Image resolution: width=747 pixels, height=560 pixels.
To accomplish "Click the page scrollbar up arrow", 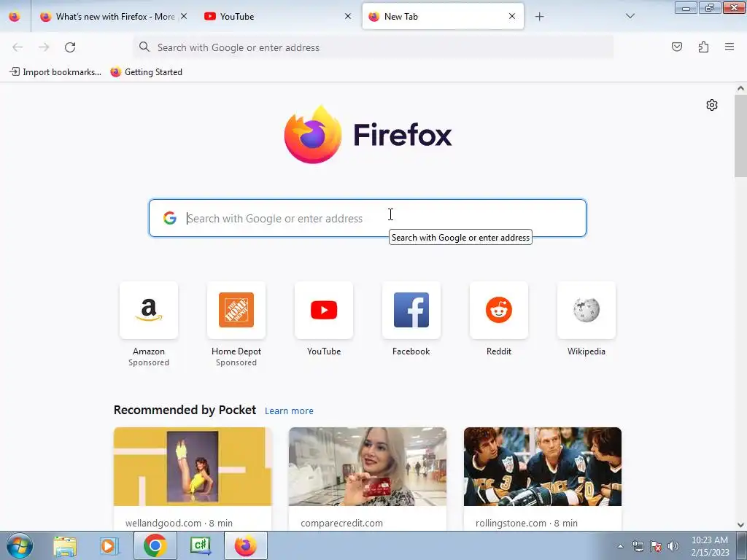I will [740, 88].
